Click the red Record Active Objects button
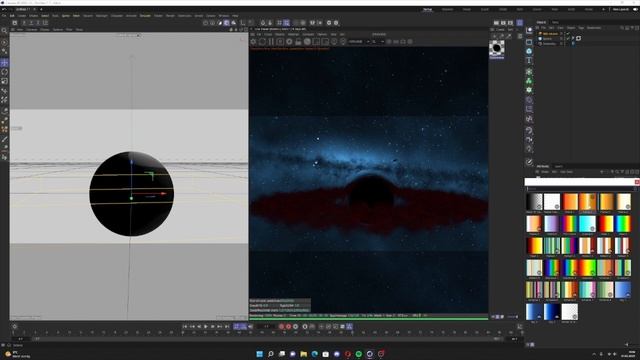 click(281, 327)
